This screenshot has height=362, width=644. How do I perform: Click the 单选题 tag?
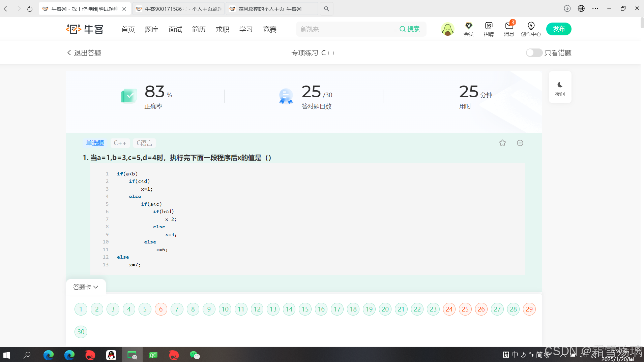(95, 143)
